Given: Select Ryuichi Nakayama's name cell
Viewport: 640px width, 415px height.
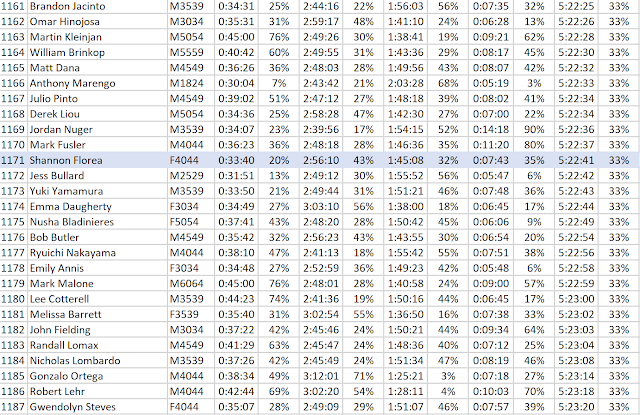Looking at the screenshot, I should tap(97, 253).
